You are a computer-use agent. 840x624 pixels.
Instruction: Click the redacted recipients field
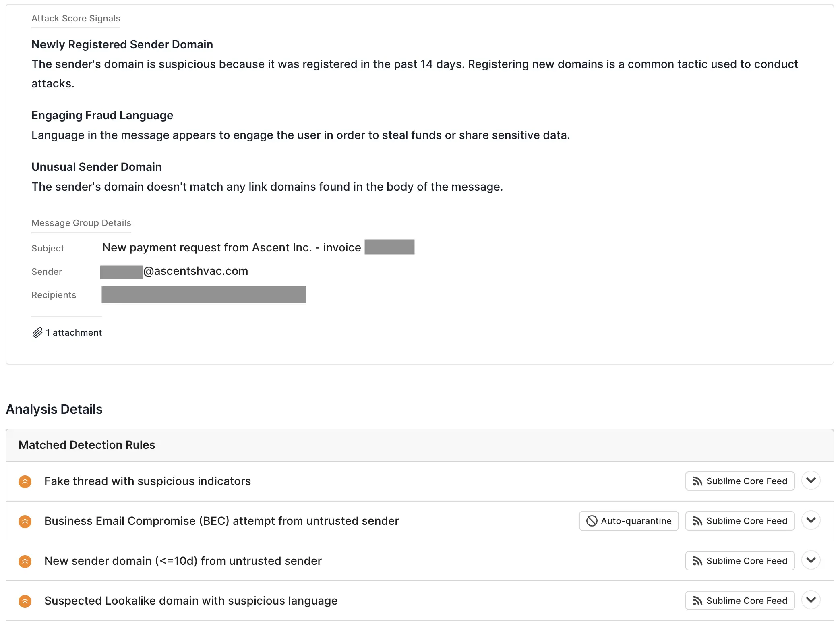(x=203, y=294)
